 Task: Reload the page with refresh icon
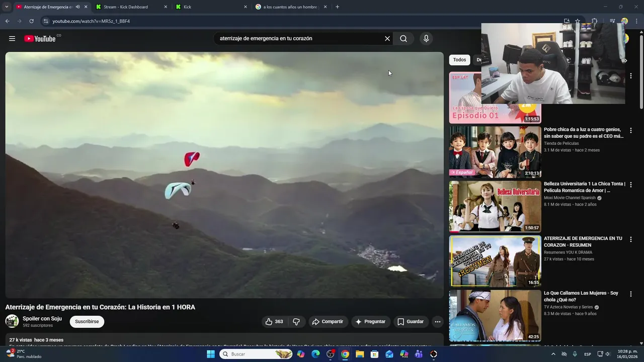tap(31, 21)
